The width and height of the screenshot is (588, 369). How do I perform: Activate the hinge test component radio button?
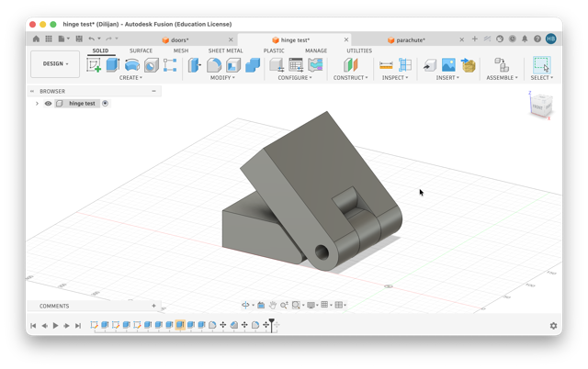click(106, 104)
